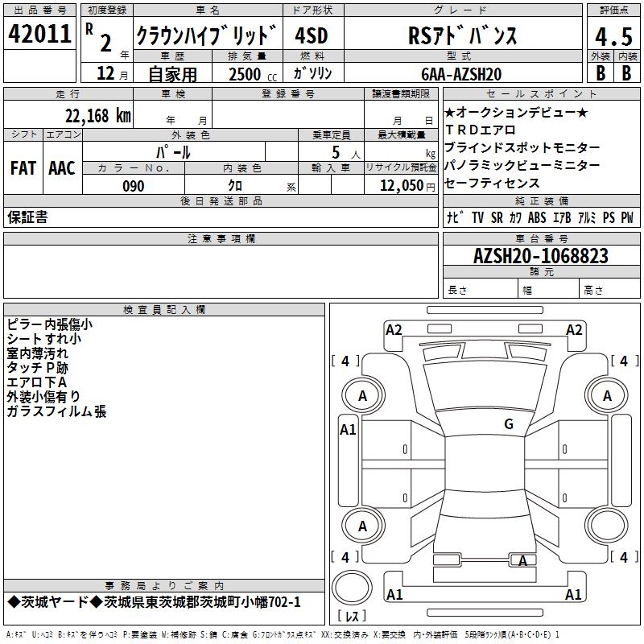Click fuel type ガソリン
This screenshot has width=644, height=644.
click(312, 73)
